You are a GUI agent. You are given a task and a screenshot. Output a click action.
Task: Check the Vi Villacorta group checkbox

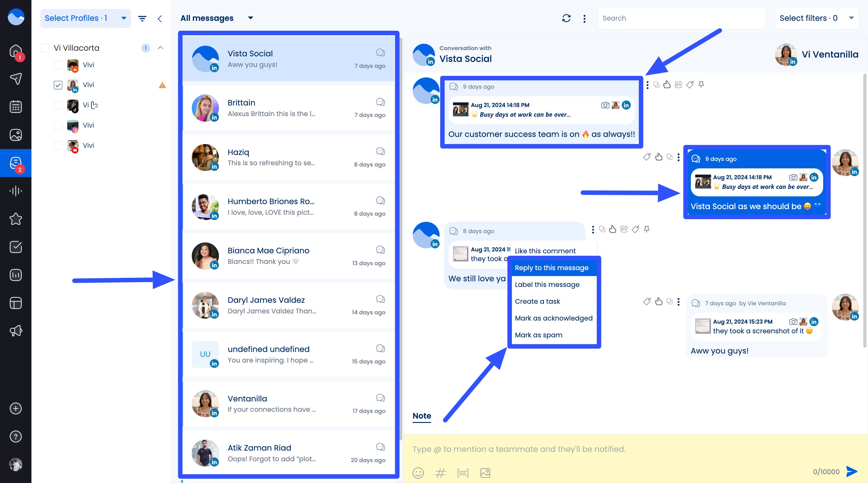tap(45, 48)
